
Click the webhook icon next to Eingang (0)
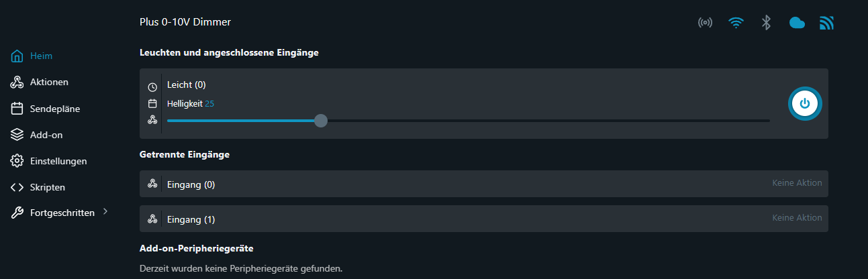(152, 184)
